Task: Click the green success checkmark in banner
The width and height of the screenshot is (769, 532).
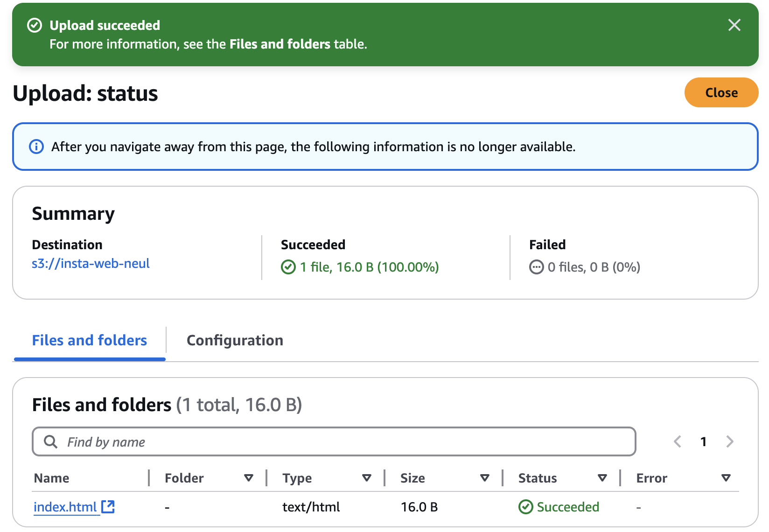Action: [x=35, y=25]
